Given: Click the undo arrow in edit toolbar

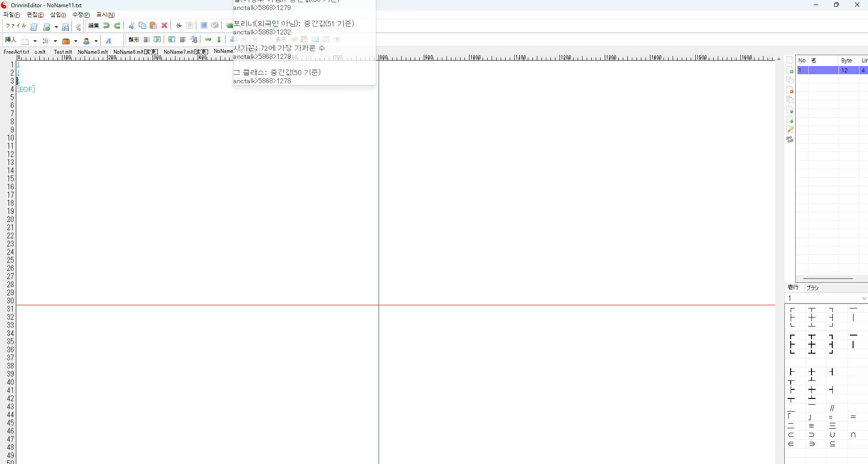Looking at the screenshot, I should pos(106,26).
